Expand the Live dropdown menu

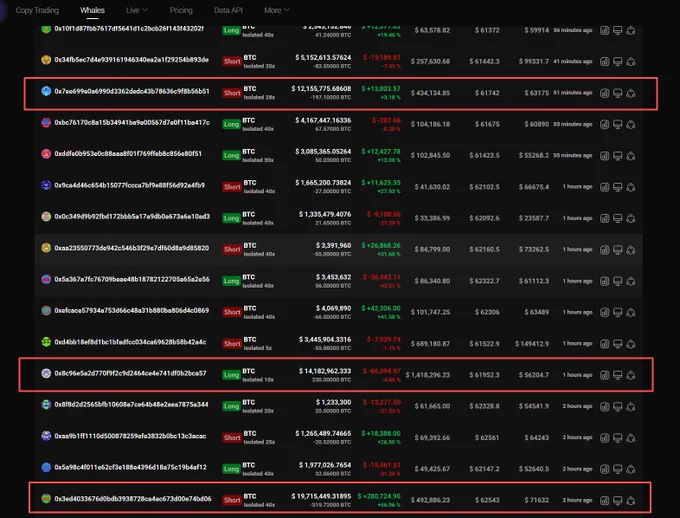137,10
